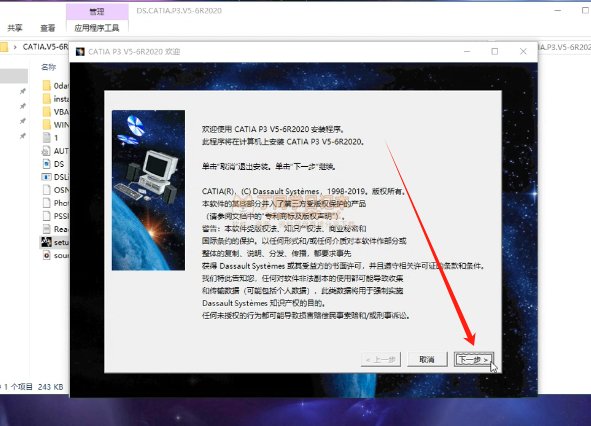
Task: Select the DSLi file icon in Explorer
Action: point(46,177)
